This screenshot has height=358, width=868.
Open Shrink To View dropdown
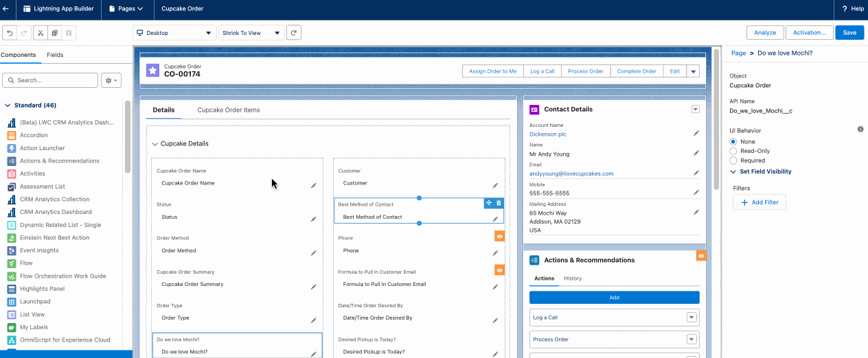(x=251, y=33)
